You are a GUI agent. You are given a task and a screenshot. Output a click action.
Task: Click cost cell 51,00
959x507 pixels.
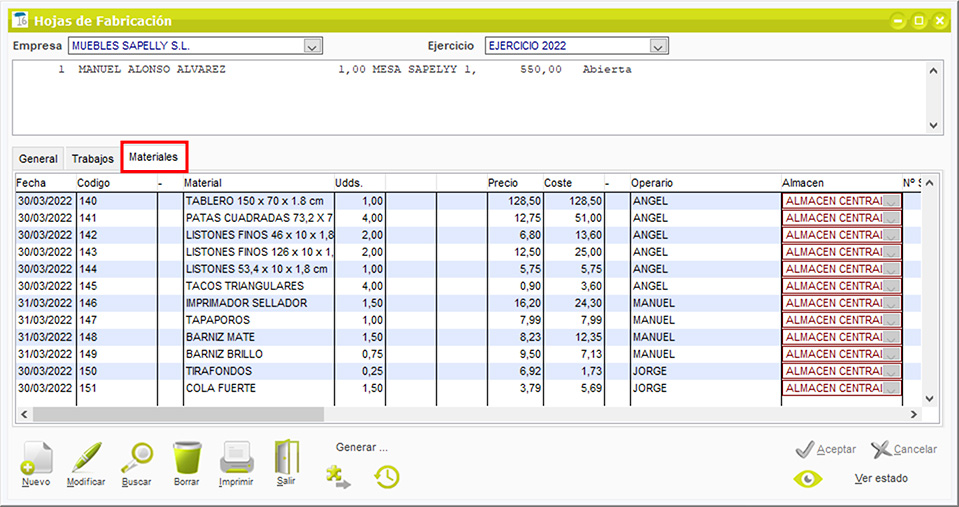pyautogui.click(x=574, y=218)
